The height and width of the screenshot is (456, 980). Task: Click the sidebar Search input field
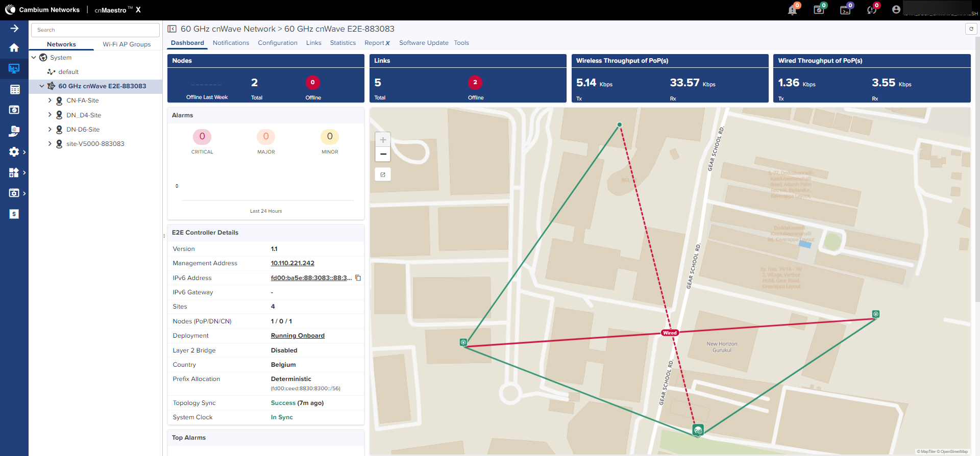95,30
